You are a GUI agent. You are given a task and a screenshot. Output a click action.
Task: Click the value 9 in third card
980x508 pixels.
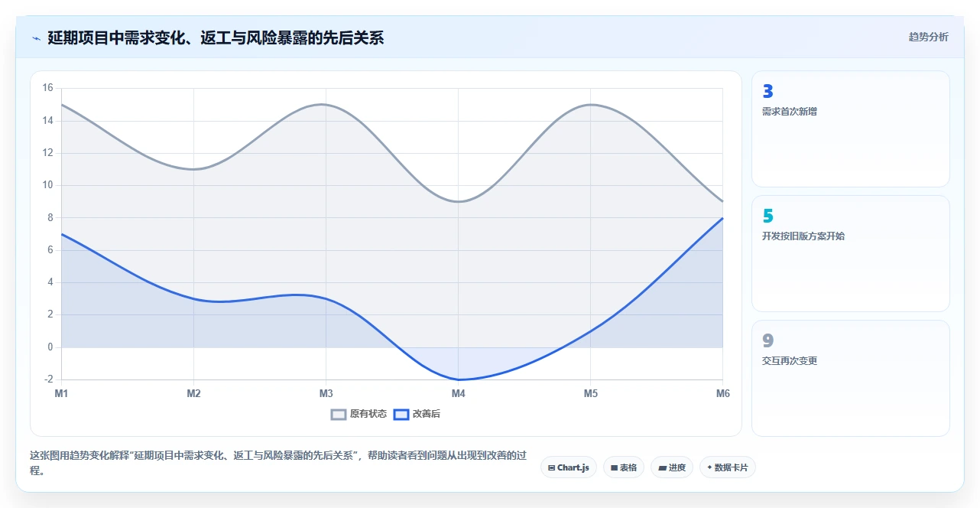(767, 341)
